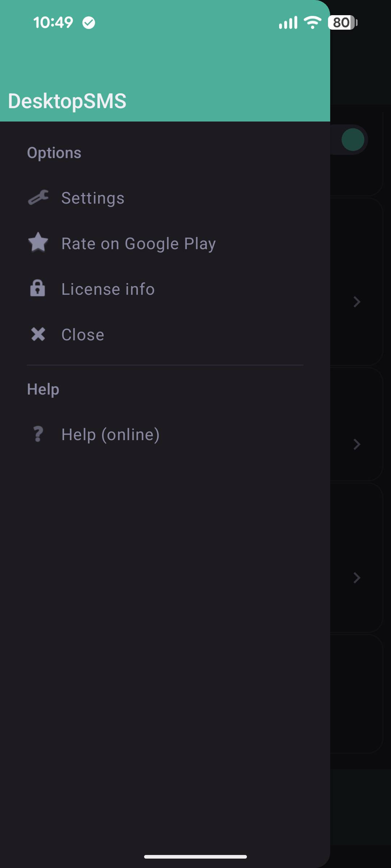
Task: Click the padlock icon for License info
Action: pos(38,288)
